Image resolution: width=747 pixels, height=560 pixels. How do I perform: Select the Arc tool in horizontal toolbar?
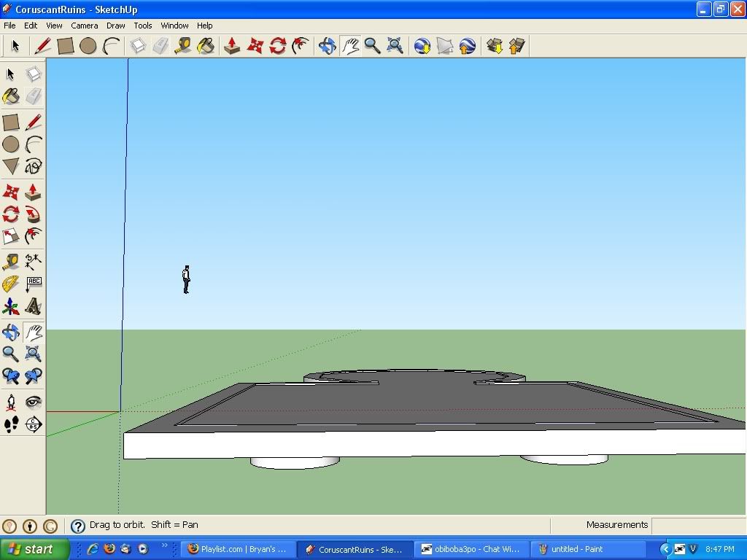point(111,46)
